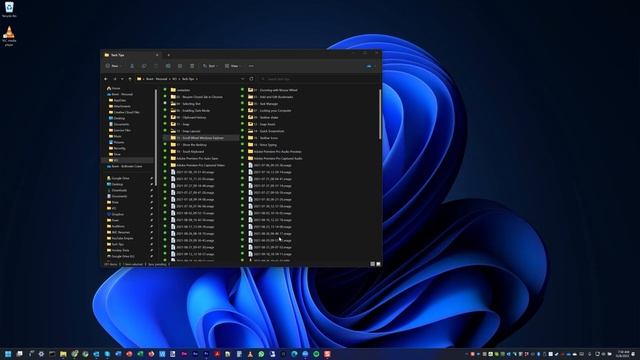Click the Search Tech Tips field
Screen dimensions: 640x360
(318, 79)
